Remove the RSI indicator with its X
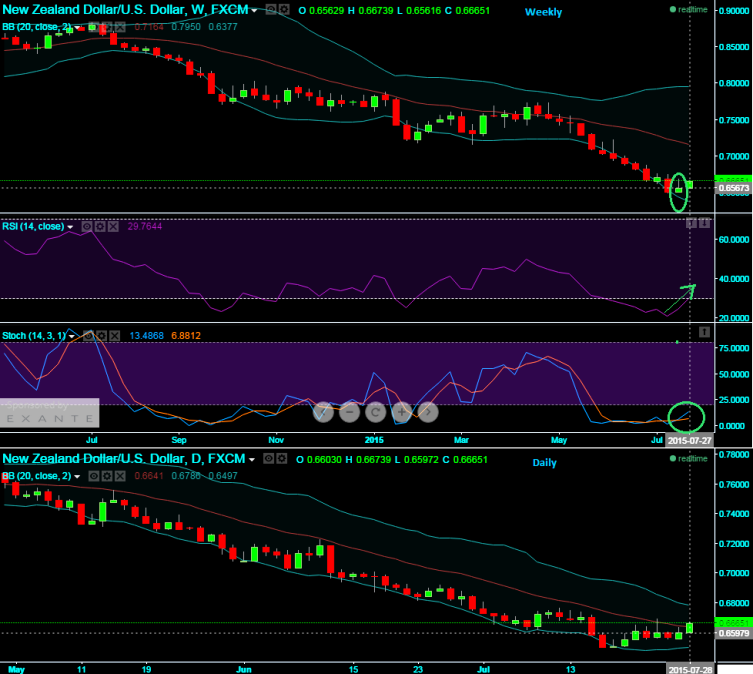 [x=112, y=226]
